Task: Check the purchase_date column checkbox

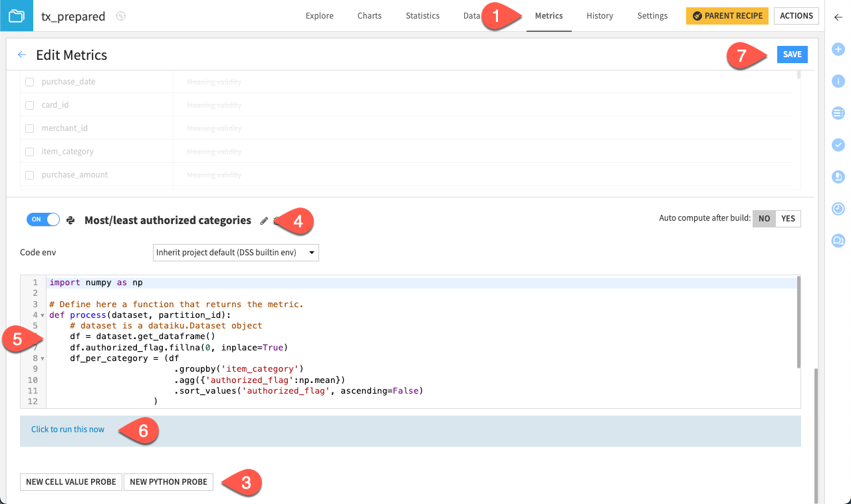Action: point(29,81)
